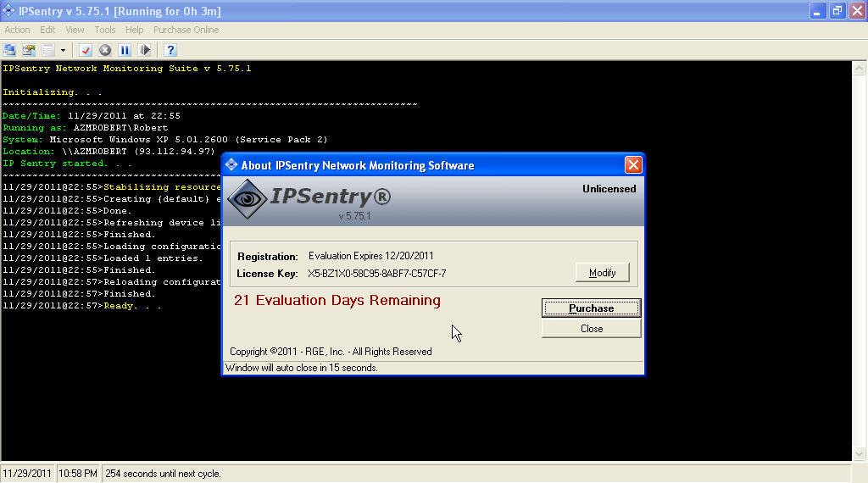
Task: Close the About IPSentry dialog via red X
Action: tap(633, 165)
